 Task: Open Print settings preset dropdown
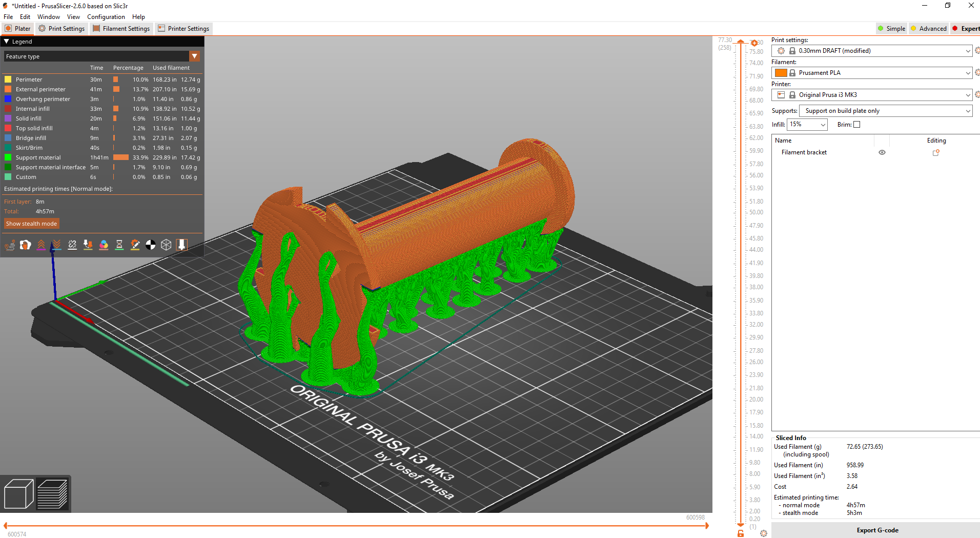pos(871,51)
